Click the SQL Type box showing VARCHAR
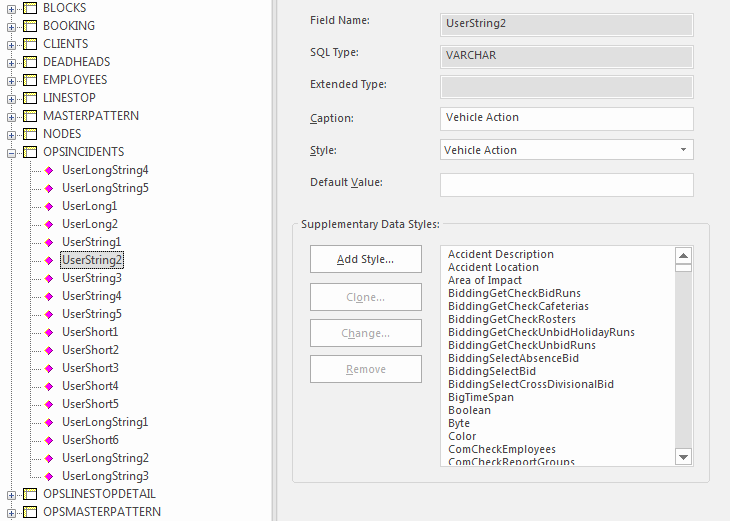 point(567,57)
